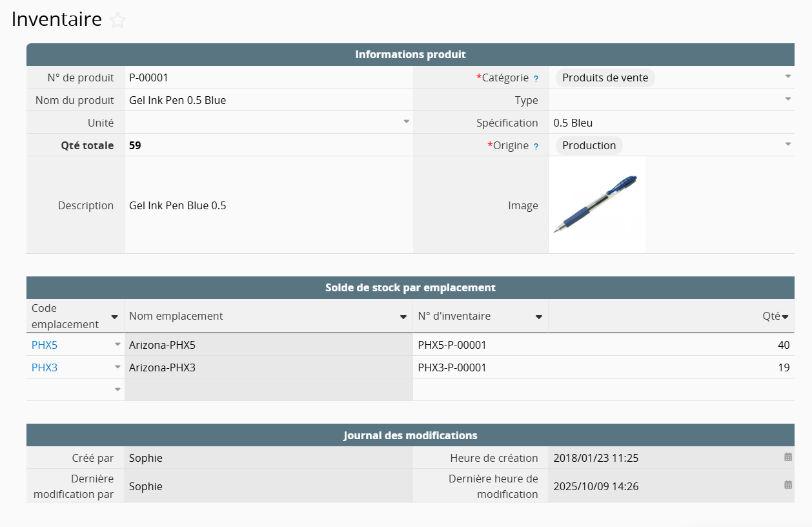
Task: Open the PHX5 location link
Action: coord(45,345)
